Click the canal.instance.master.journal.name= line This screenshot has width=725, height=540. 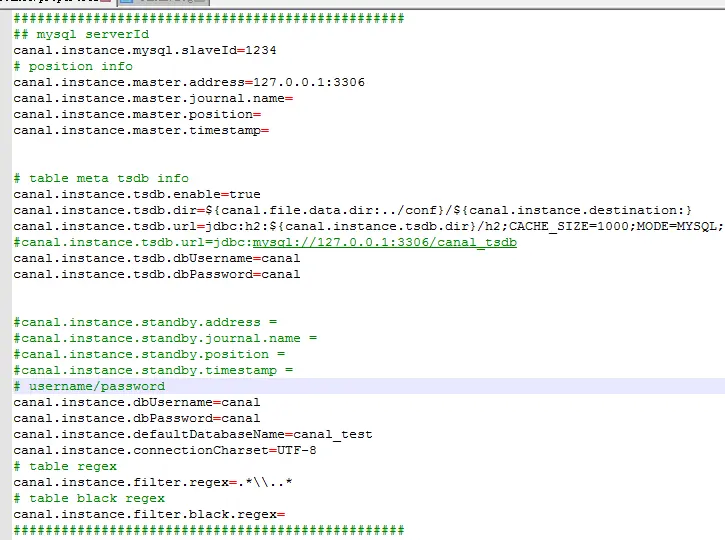[x=153, y=98]
